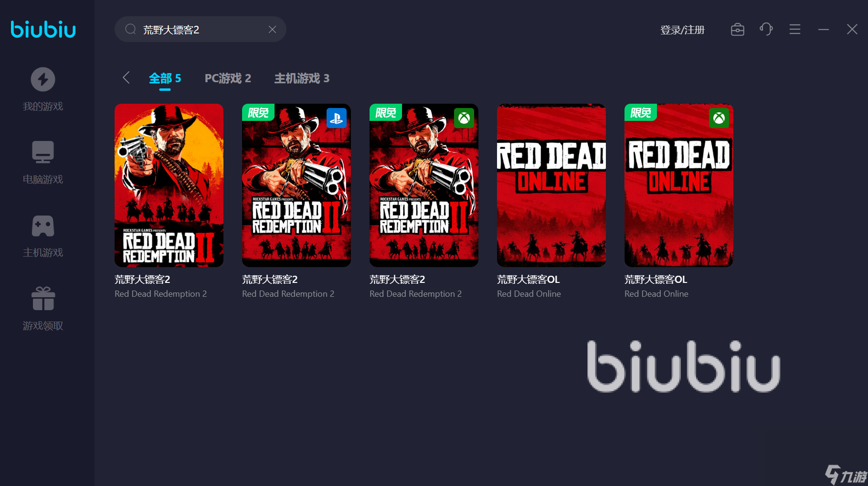The width and height of the screenshot is (868, 486).
Task: Switch to 主机游戏 3 tab
Action: [302, 78]
